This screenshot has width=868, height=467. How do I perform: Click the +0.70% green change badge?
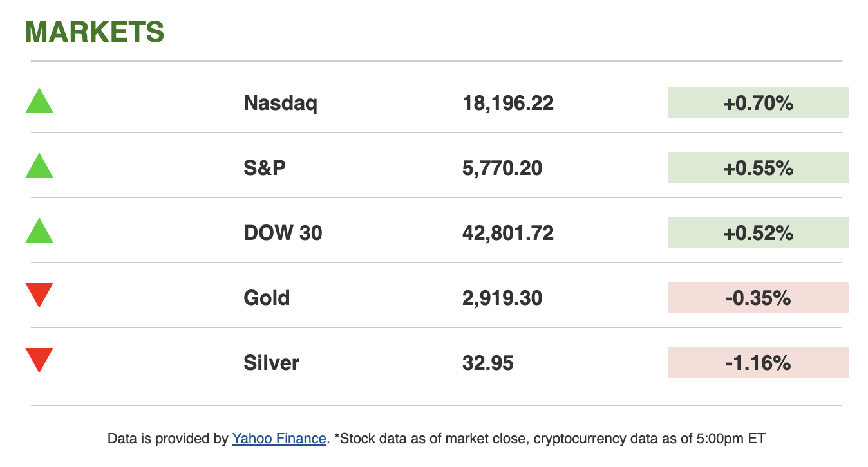(x=758, y=103)
